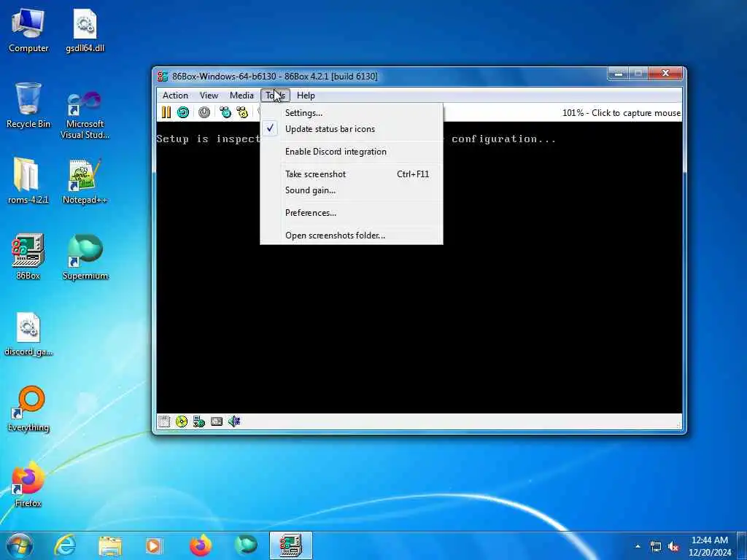
Task: Minimize the 86Box window
Action: (x=619, y=74)
